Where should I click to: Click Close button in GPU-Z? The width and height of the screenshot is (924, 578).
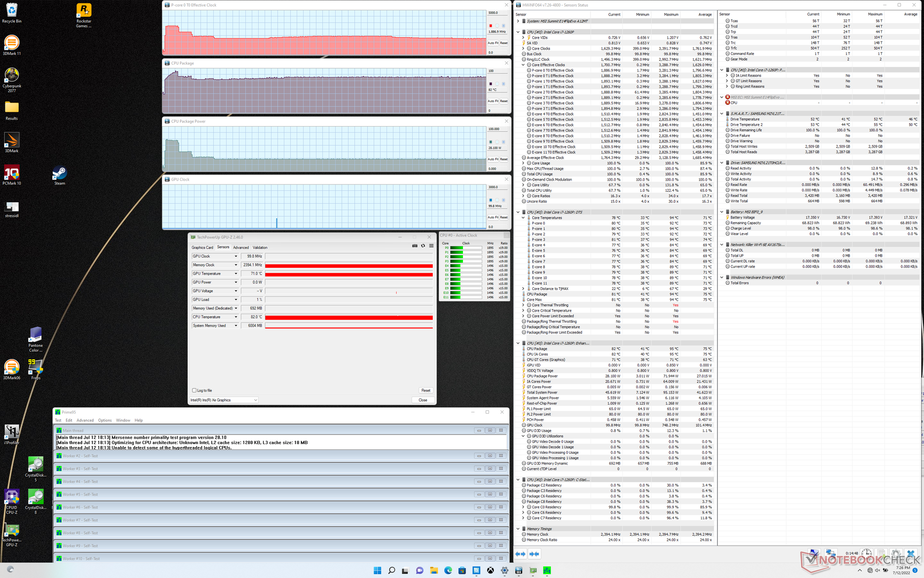(x=423, y=400)
